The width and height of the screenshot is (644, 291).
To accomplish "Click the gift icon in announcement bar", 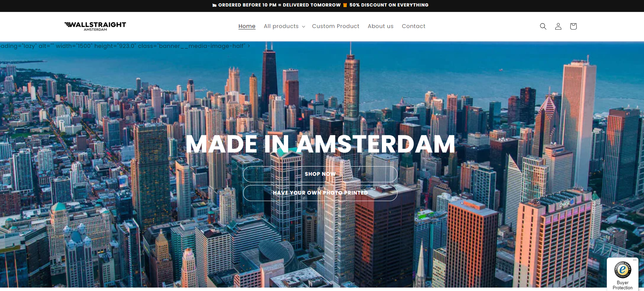I will (x=345, y=5).
